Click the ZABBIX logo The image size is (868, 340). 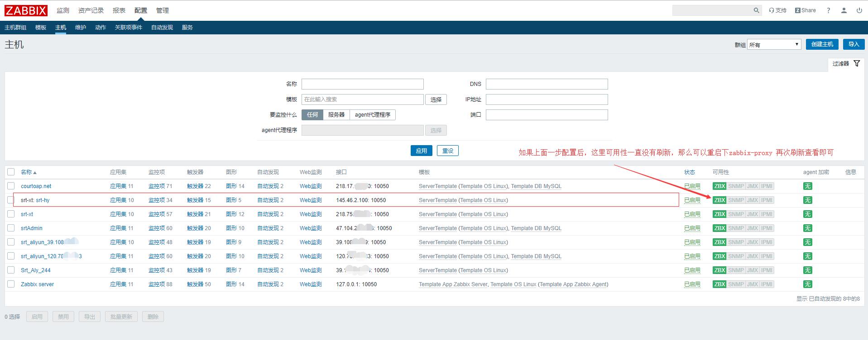pos(26,10)
